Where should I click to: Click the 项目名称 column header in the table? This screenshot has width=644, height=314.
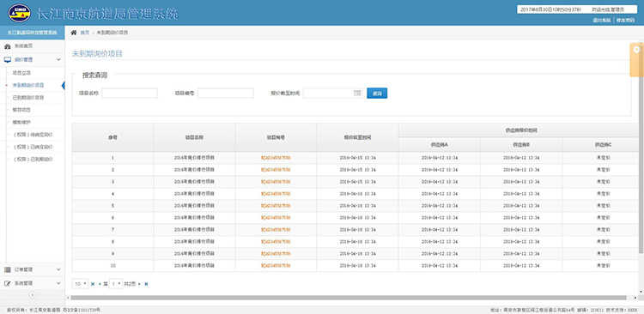click(x=194, y=138)
